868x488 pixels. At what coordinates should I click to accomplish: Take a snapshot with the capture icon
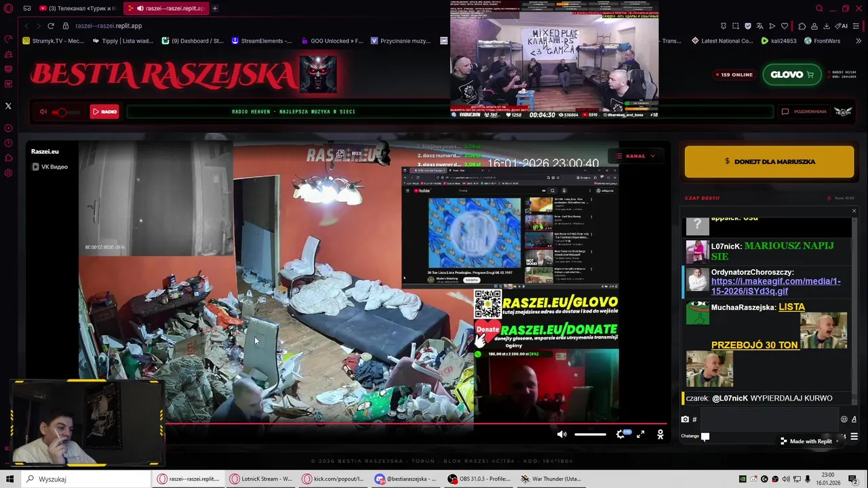pos(736,26)
